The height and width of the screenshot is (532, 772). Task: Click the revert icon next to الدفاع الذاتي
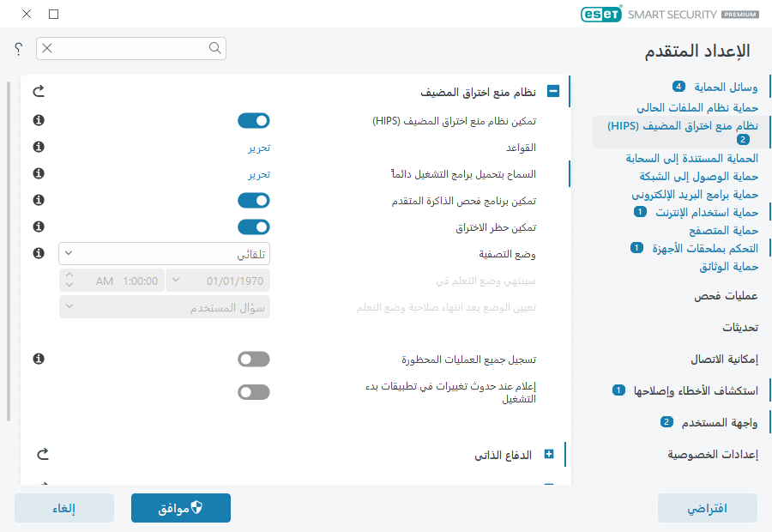[43, 454]
